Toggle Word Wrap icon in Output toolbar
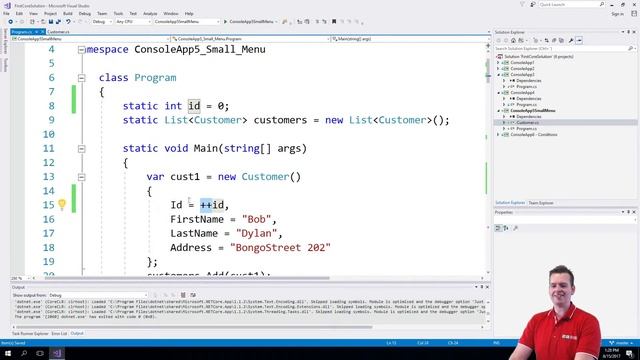Screen dimensions: 640x360 click(x=193, y=295)
